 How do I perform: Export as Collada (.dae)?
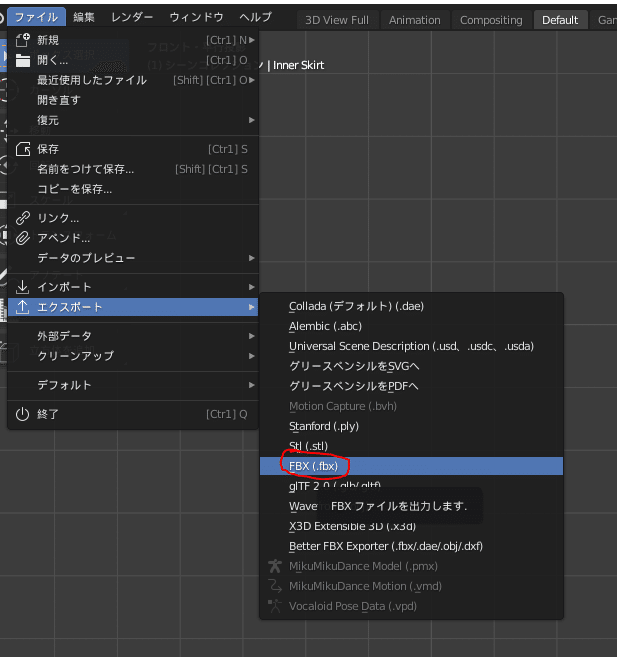411,306
